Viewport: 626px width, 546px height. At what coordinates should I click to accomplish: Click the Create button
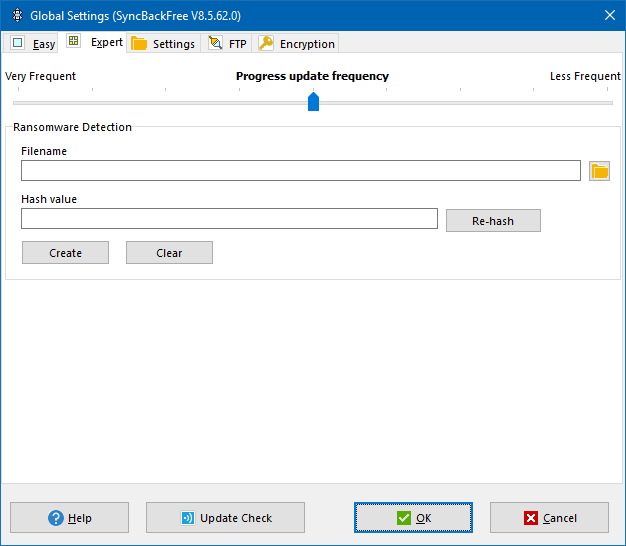coord(65,253)
